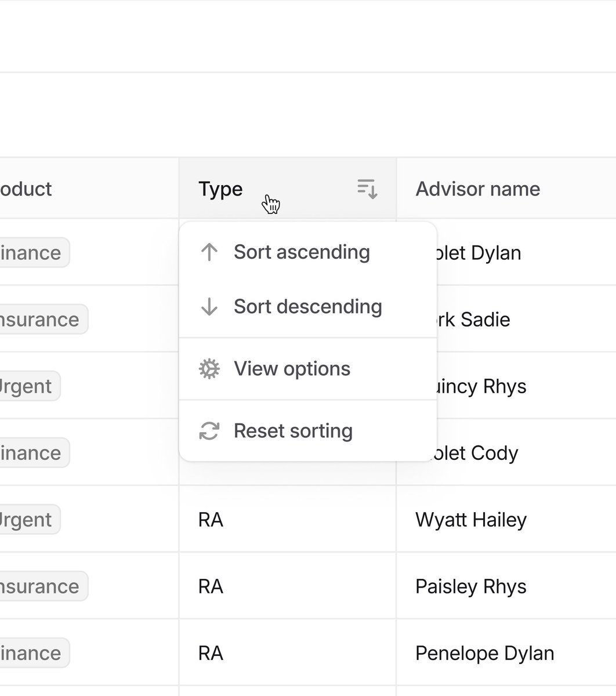The image size is (616, 696).
Task: Click the Penelope Dylan advisor name
Action: point(484,653)
